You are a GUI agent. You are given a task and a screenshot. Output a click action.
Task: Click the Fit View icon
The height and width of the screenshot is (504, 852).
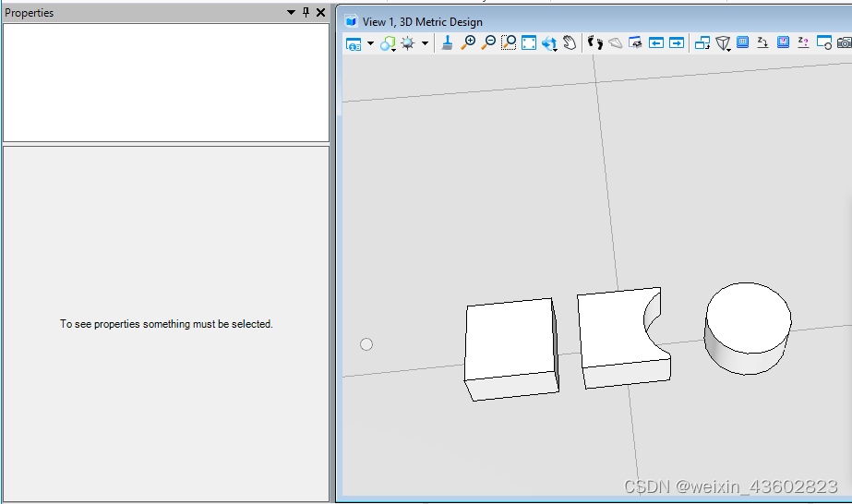point(529,42)
